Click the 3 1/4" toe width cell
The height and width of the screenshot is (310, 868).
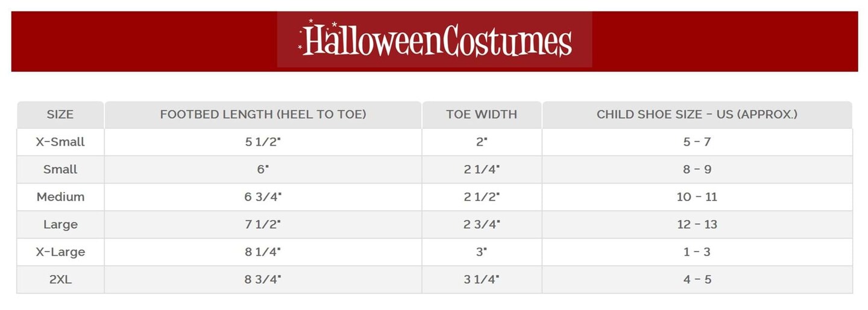[x=482, y=279]
